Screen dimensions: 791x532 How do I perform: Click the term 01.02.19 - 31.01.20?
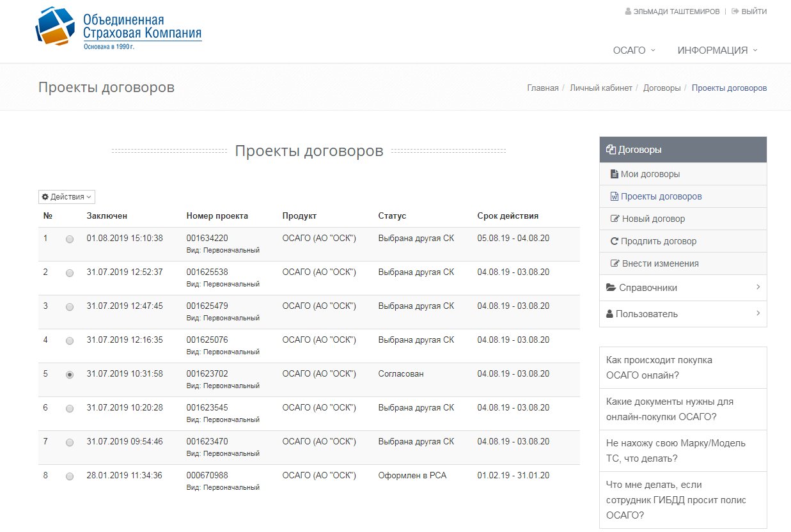[x=513, y=476]
